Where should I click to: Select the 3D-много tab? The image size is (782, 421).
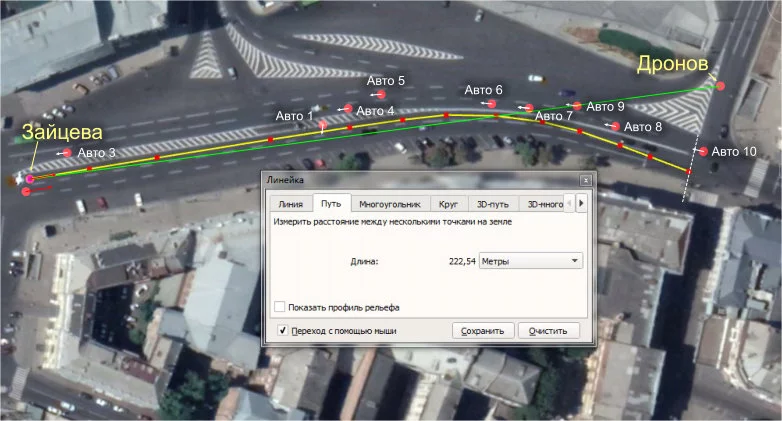click(x=545, y=204)
